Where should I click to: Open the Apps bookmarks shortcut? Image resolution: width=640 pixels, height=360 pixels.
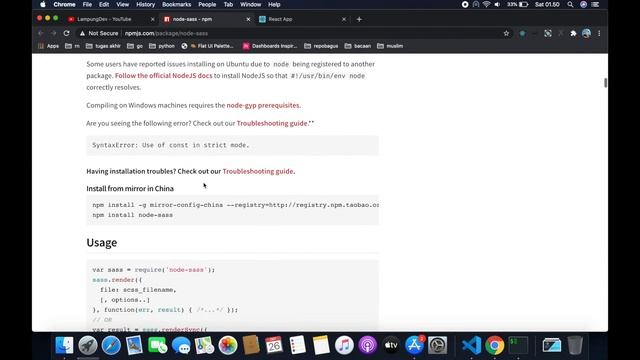coord(49,46)
